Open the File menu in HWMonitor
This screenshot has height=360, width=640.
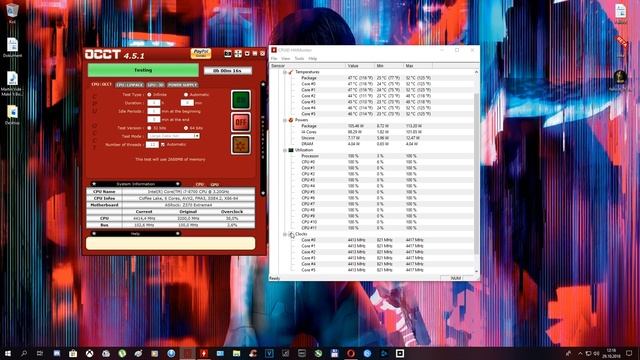click(x=274, y=59)
